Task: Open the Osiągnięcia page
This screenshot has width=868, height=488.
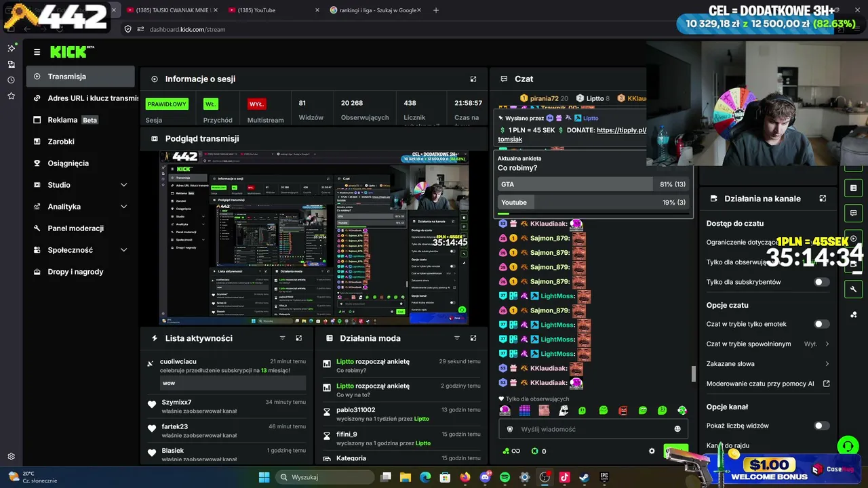Action: click(81, 163)
